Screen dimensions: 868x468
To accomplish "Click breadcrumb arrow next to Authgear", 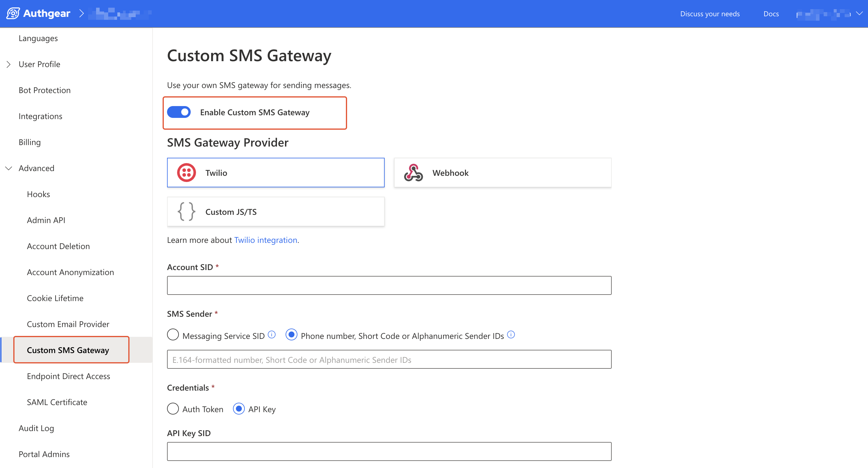I will [x=81, y=14].
